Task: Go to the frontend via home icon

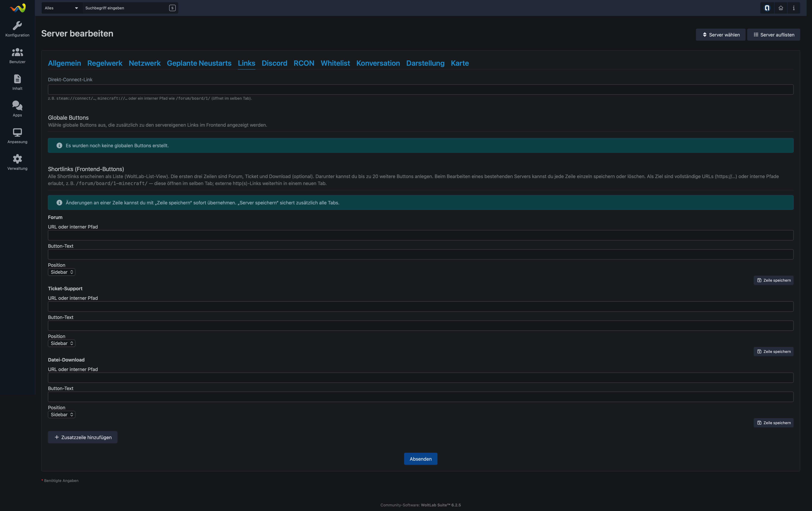Action: click(781, 8)
